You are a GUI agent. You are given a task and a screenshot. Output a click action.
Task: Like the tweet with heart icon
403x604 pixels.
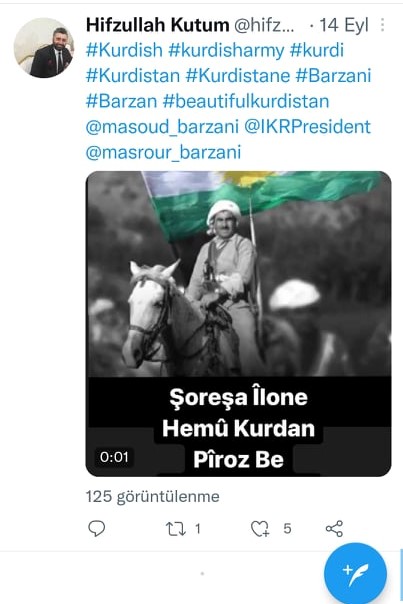coord(260,528)
